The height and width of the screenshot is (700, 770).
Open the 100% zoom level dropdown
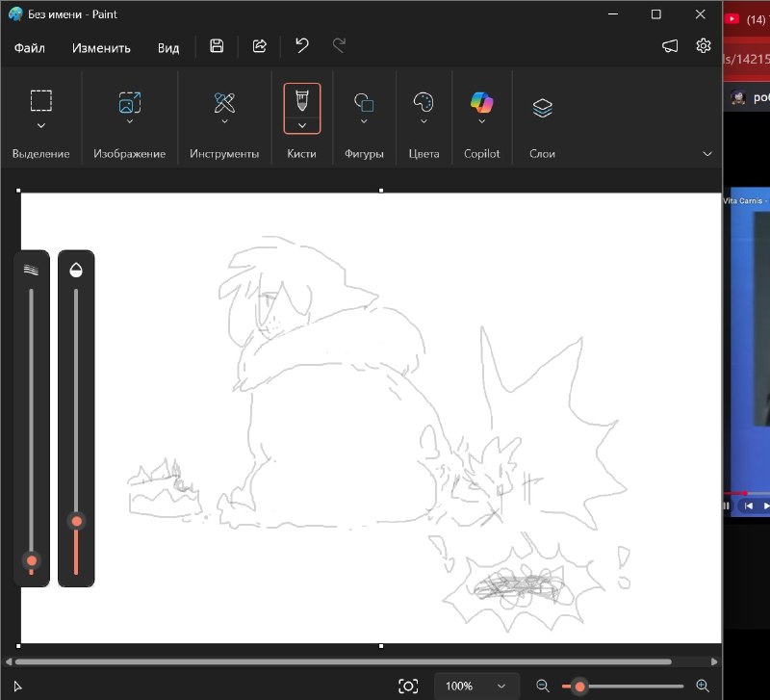click(475, 686)
